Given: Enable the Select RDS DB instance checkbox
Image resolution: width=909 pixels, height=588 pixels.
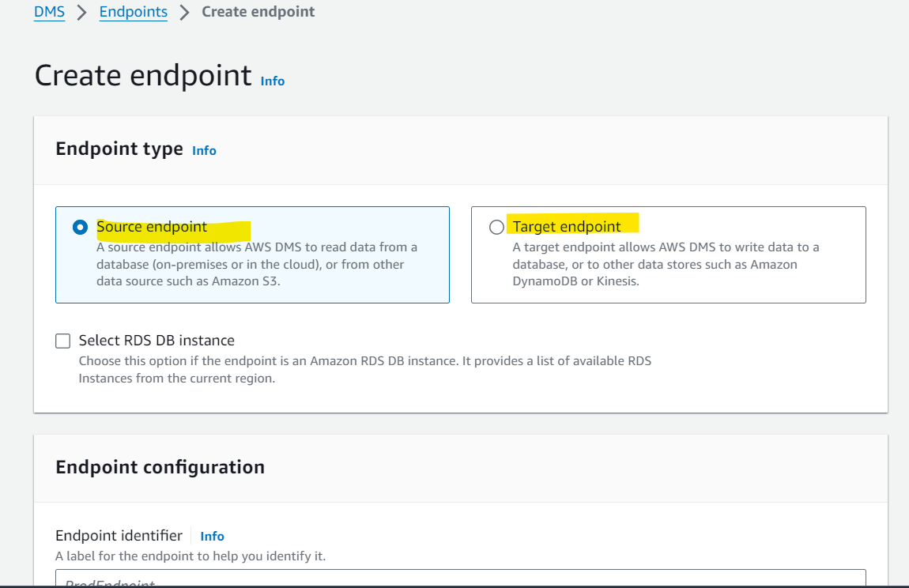Looking at the screenshot, I should coord(62,341).
